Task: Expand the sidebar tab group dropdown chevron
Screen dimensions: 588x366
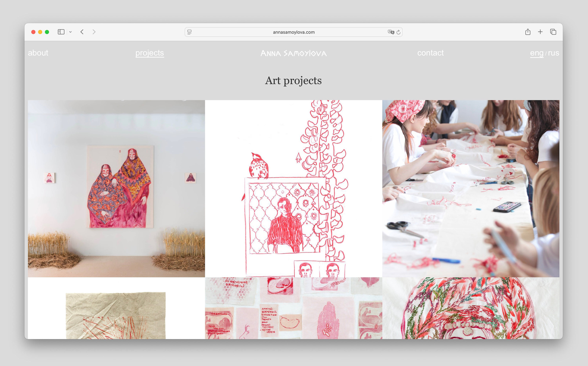Action: click(x=70, y=32)
